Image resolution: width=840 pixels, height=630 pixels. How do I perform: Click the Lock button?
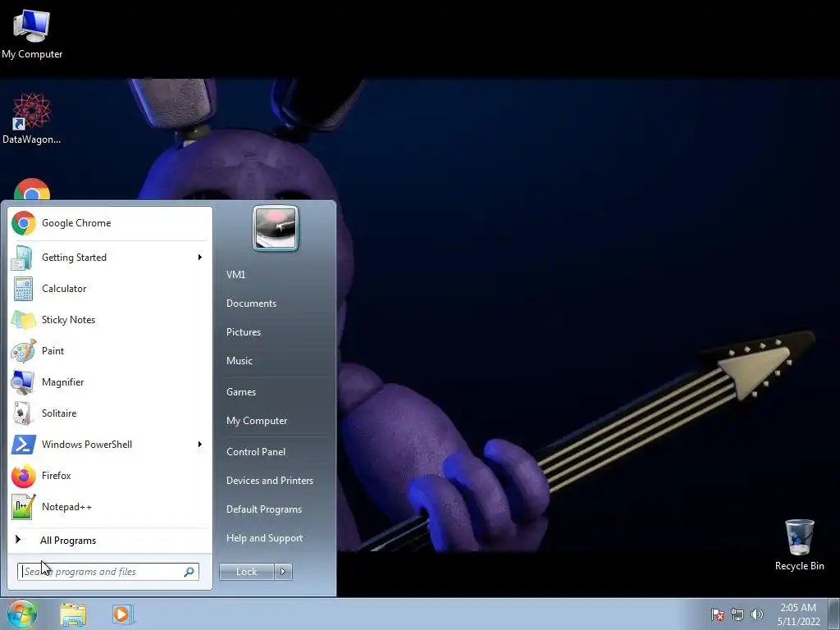click(x=247, y=572)
